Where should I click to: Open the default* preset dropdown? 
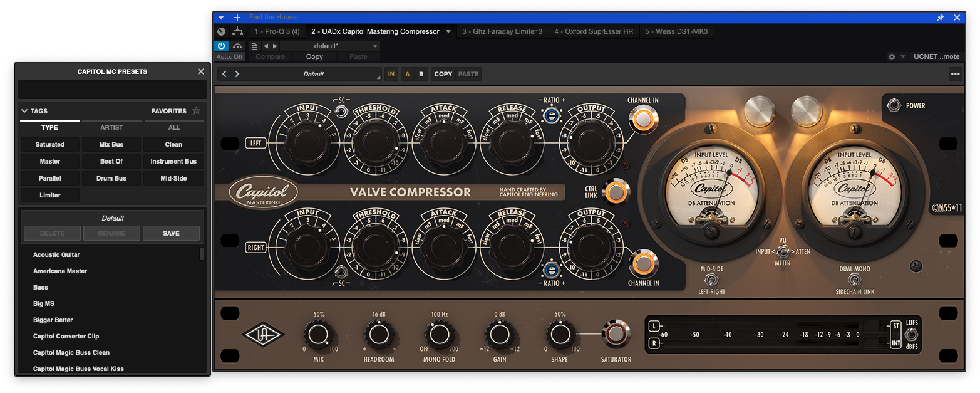click(x=330, y=46)
